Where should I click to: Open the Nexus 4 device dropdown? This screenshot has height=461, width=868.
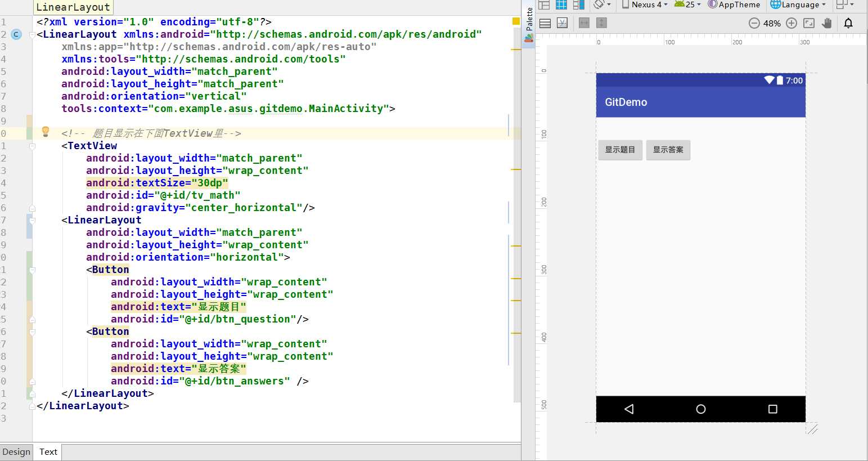point(644,5)
